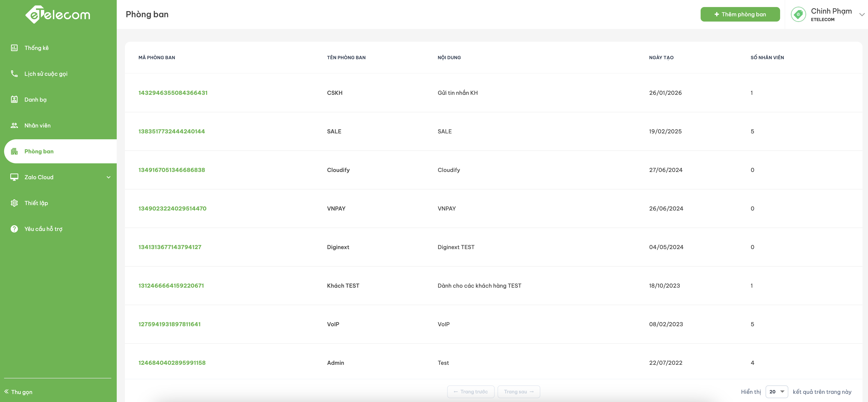Open the Danh bạ contacts icon
Image resolution: width=868 pixels, height=402 pixels.
[14, 99]
